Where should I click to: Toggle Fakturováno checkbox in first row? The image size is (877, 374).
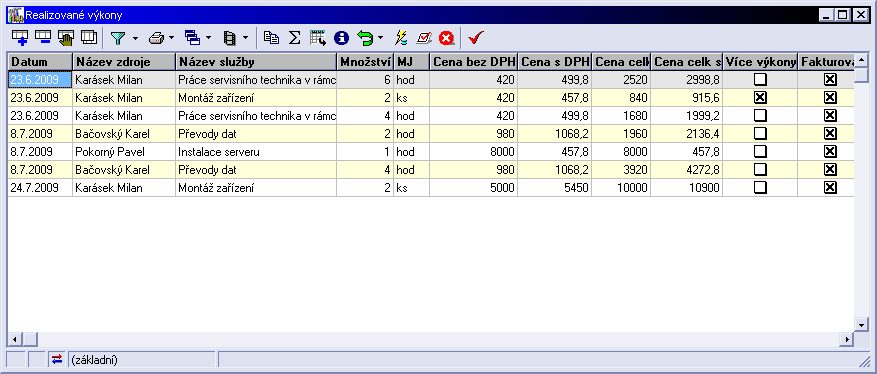coord(830,80)
